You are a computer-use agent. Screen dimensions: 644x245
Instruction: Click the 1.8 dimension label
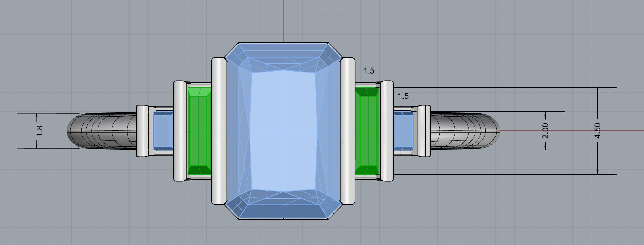[40, 131]
